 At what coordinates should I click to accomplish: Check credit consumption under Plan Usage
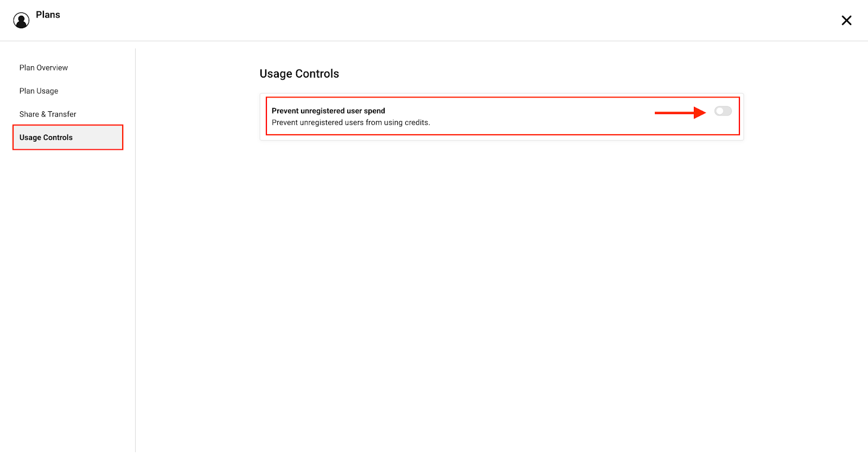[x=39, y=91]
